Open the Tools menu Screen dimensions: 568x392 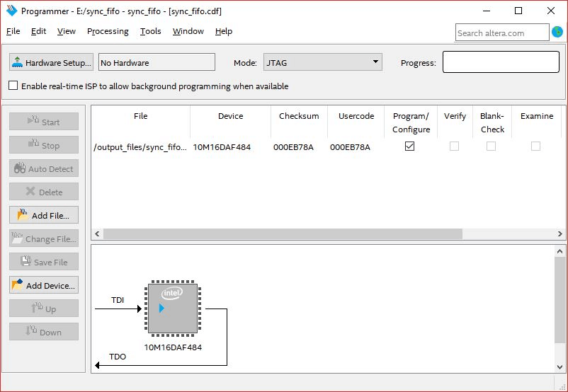coord(150,31)
